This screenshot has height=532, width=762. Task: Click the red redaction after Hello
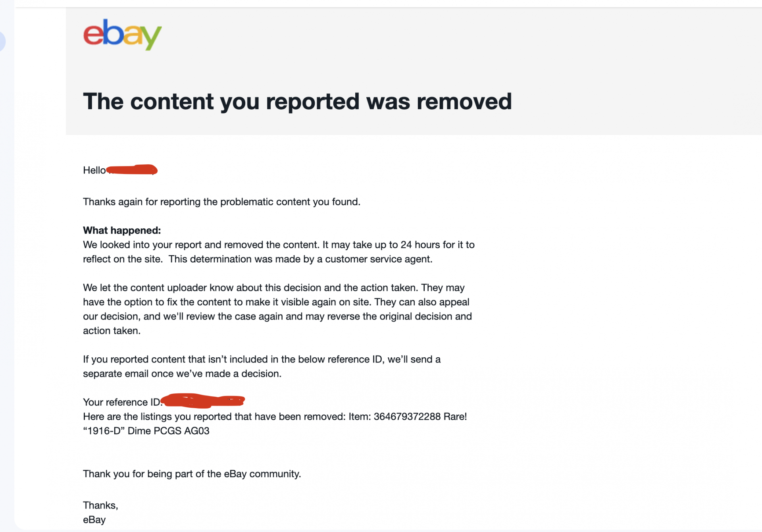133,170
